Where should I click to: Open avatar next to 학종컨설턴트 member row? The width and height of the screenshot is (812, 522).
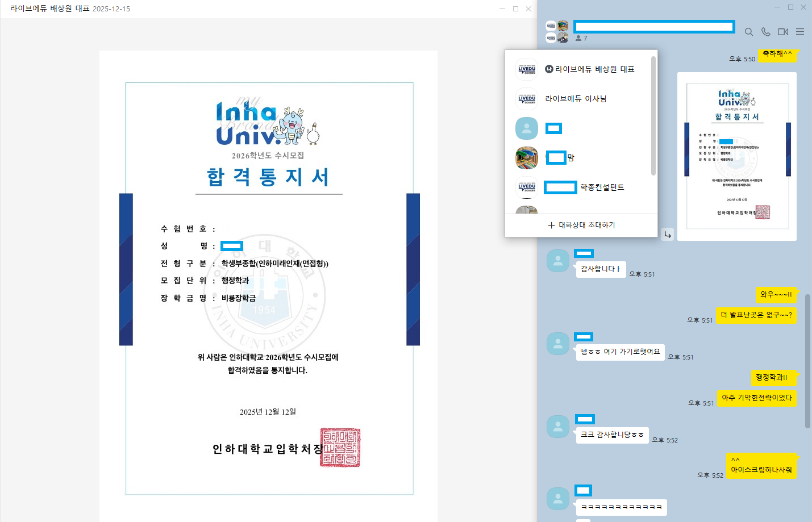coord(527,187)
